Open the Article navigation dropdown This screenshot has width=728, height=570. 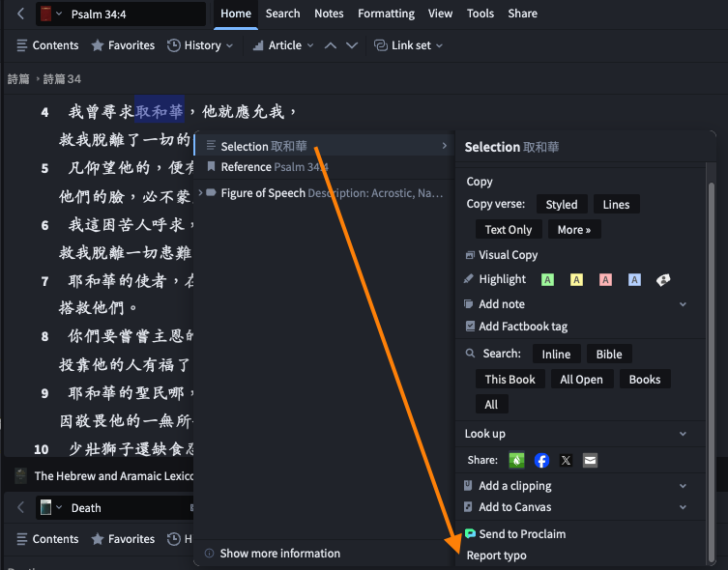(x=283, y=45)
